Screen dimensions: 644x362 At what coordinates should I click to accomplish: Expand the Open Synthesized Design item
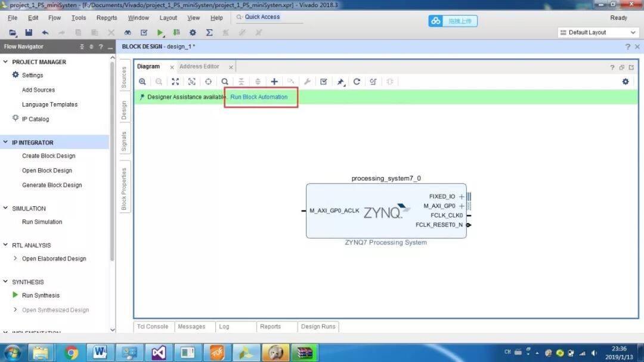[15, 310]
